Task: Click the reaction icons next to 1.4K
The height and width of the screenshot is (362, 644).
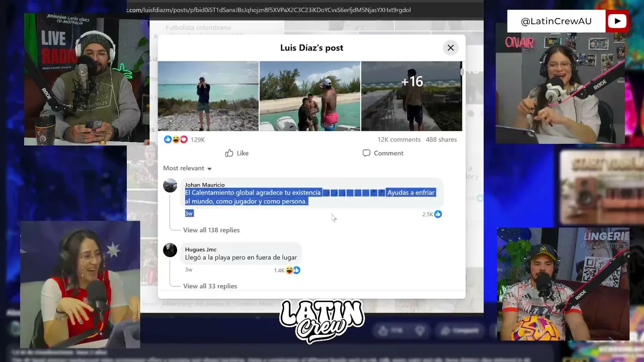Action: click(x=293, y=270)
